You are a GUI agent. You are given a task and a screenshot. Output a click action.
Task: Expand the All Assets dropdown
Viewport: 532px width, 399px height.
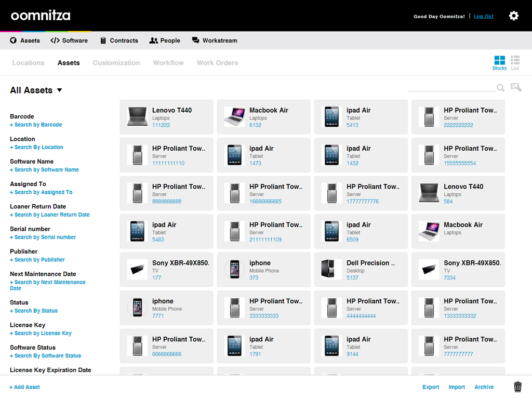[36, 90]
